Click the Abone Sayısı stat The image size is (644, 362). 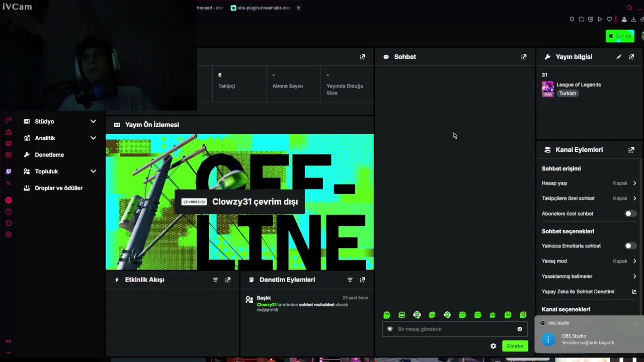tap(288, 80)
